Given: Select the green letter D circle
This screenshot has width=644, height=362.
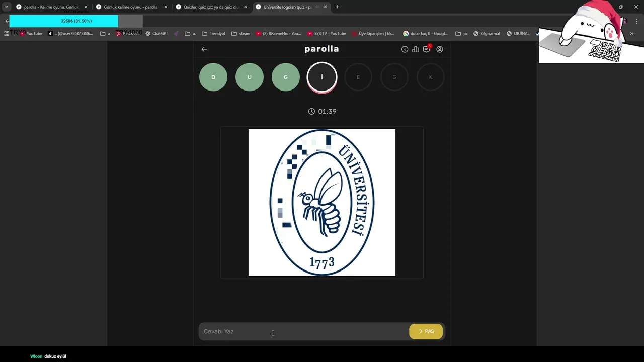Looking at the screenshot, I should pos(213,77).
